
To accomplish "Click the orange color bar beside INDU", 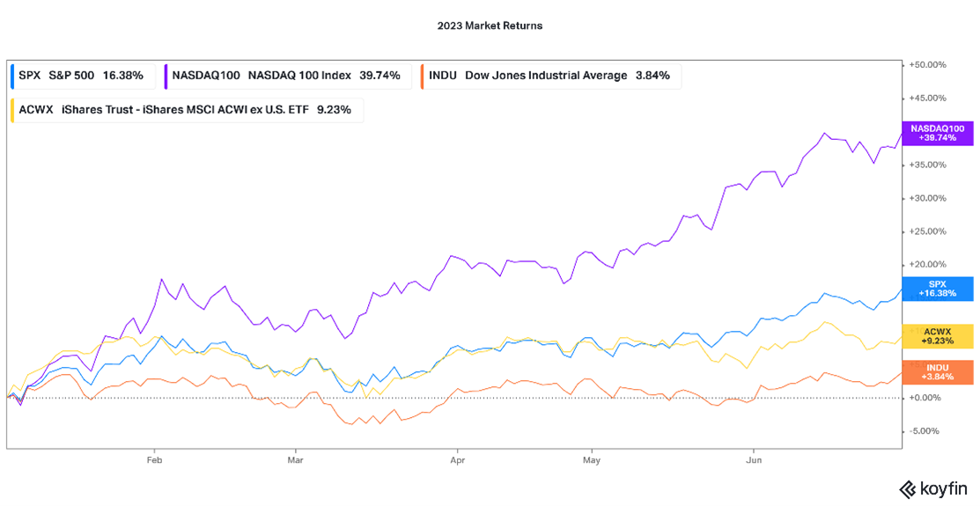I will 423,76.
